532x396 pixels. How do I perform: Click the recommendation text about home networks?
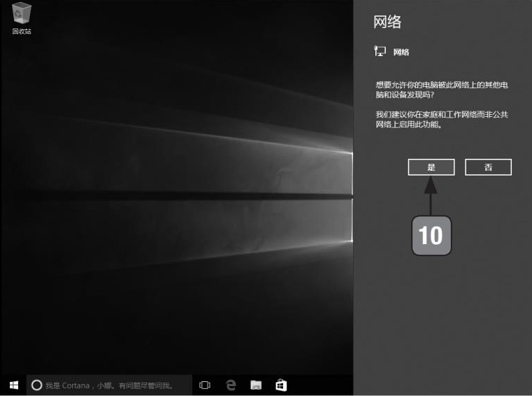click(441, 120)
